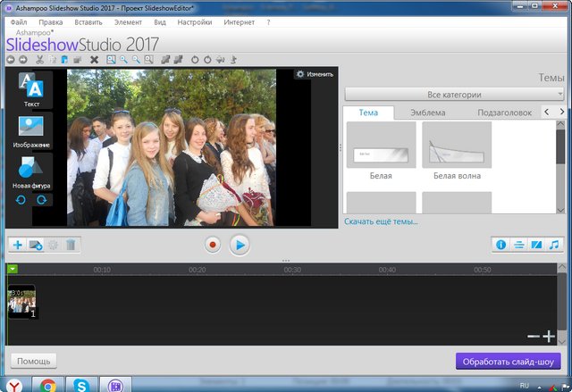Open the Все категории dropdown
The image size is (572, 392).
(x=454, y=95)
